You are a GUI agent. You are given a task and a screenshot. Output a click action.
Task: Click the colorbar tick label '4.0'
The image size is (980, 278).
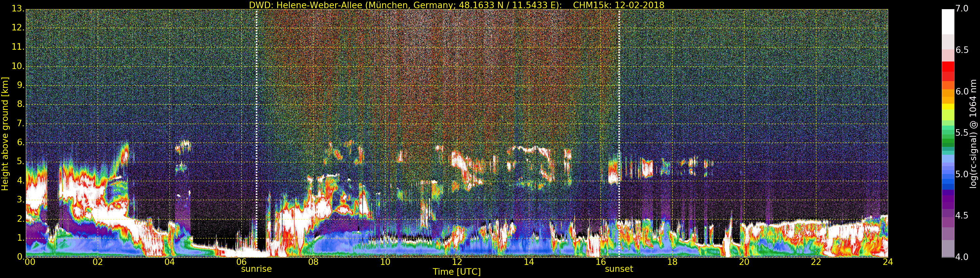(x=962, y=257)
